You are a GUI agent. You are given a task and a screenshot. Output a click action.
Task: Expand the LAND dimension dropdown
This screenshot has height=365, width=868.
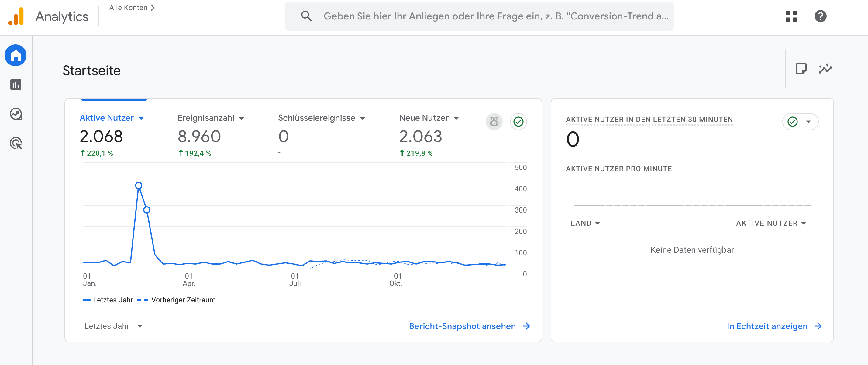click(x=585, y=223)
